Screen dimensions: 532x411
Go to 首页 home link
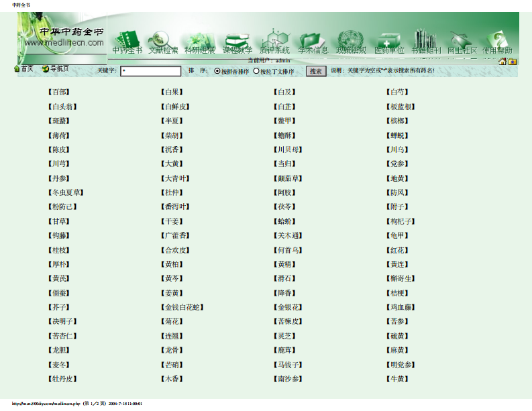point(23,69)
